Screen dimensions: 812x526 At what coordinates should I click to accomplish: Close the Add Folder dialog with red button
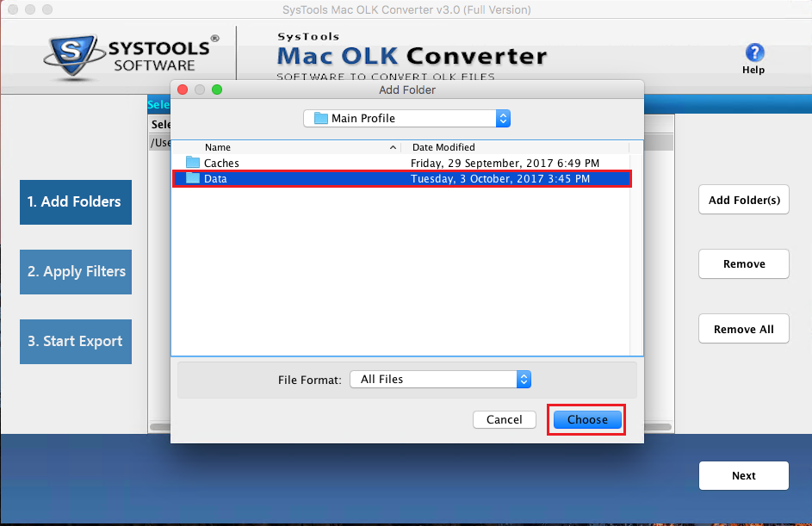tap(183, 90)
